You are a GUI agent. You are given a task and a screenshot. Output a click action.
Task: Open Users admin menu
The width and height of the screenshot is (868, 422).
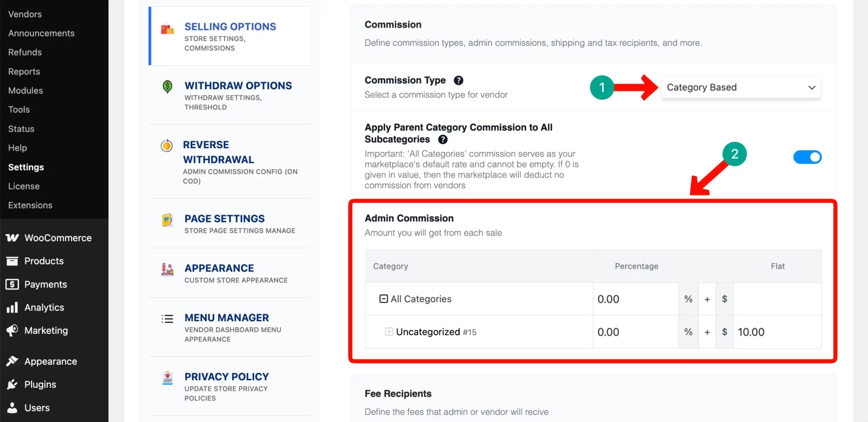(54, 408)
